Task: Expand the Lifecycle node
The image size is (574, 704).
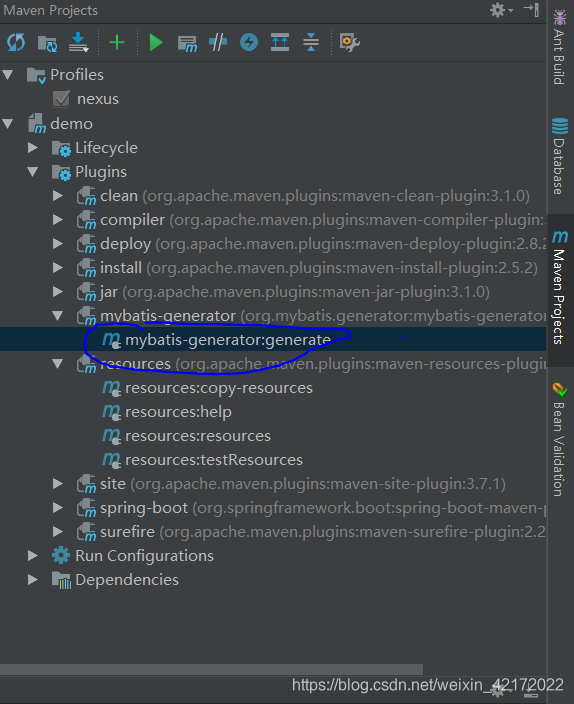Action: coord(33,148)
